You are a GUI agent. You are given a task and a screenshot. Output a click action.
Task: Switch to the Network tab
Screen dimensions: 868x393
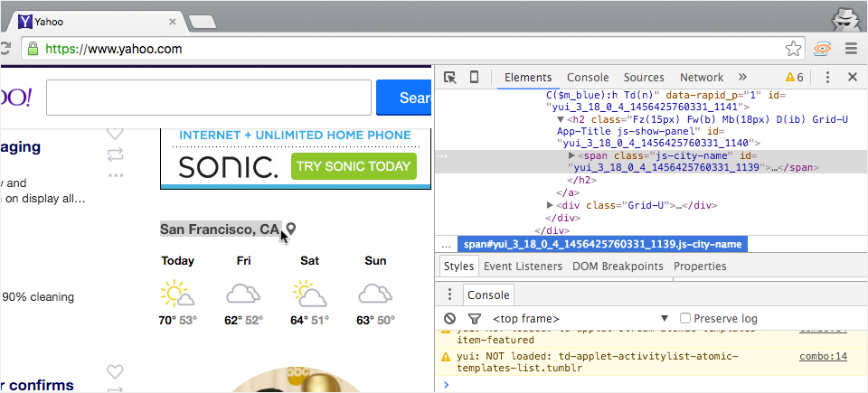pos(702,78)
